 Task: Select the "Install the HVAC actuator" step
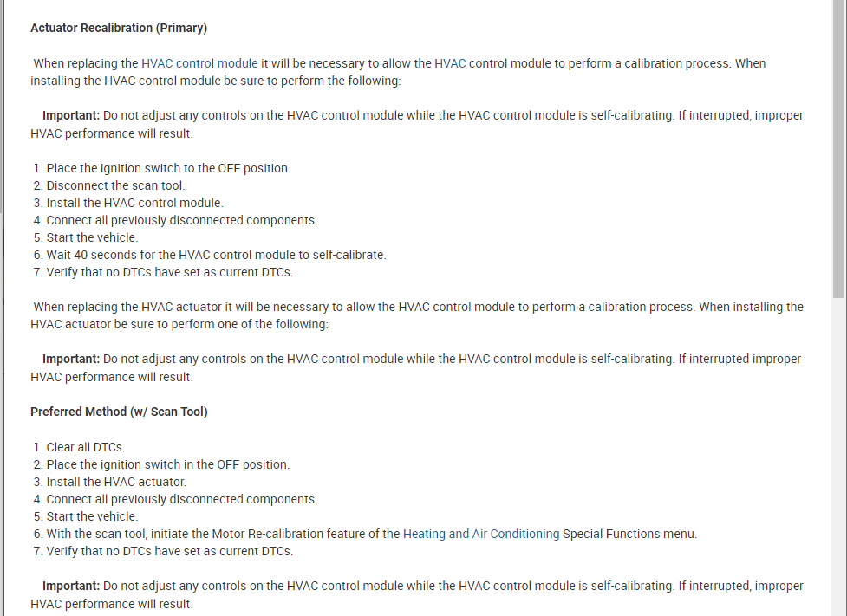tap(116, 482)
